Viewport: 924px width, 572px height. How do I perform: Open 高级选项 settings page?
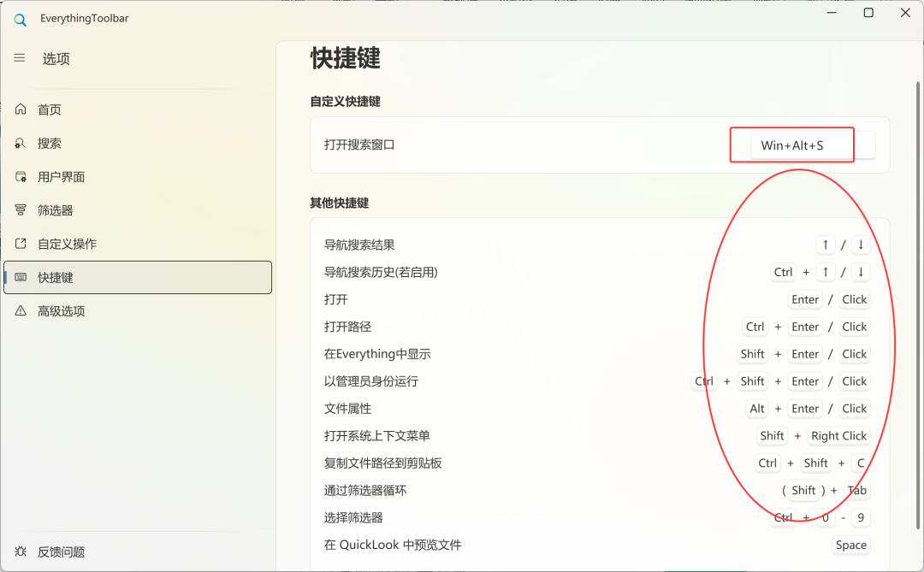(x=62, y=311)
